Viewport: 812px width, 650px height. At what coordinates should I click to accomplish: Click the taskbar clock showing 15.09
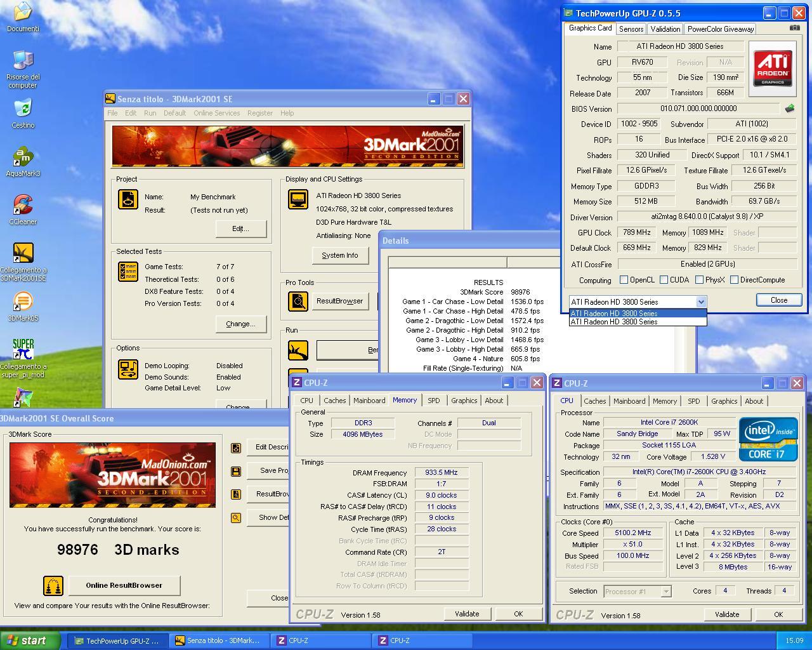point(794,641)
